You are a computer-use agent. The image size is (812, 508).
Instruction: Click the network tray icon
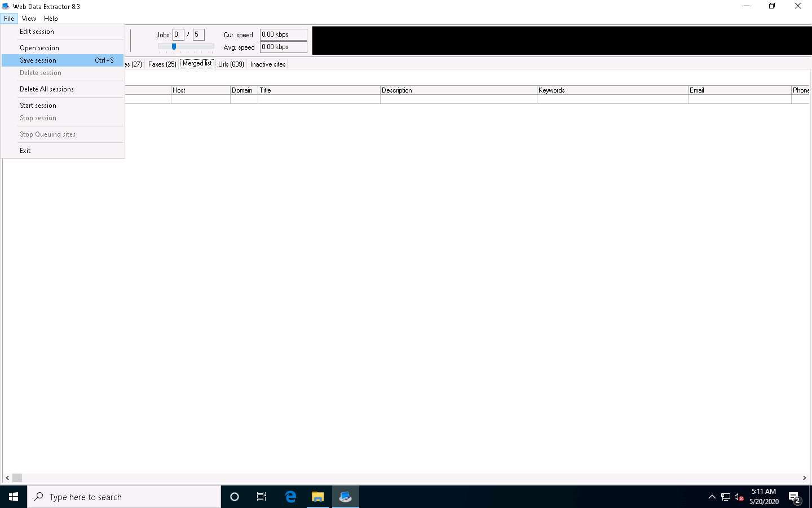tap(726, 497)
